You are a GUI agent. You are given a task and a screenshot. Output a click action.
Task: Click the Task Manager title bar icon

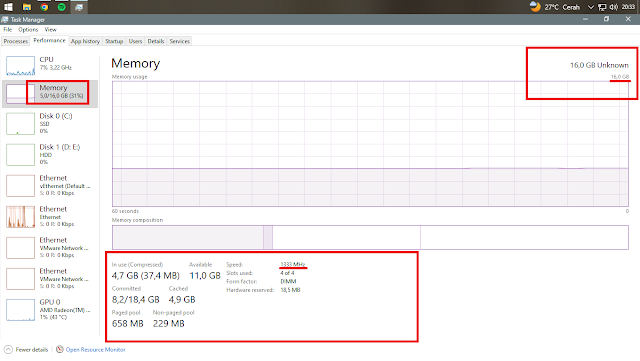pos(4,19)
